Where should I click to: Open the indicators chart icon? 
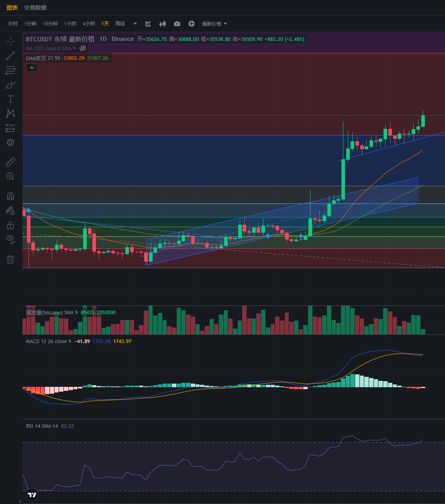[x=148, y=24]
